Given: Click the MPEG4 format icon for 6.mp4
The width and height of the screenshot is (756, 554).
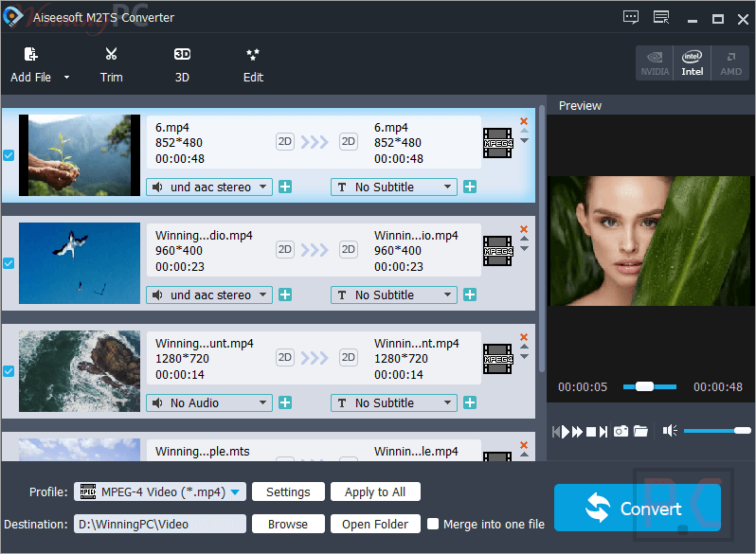Looking at the screenshot, I should coord(498,143).
